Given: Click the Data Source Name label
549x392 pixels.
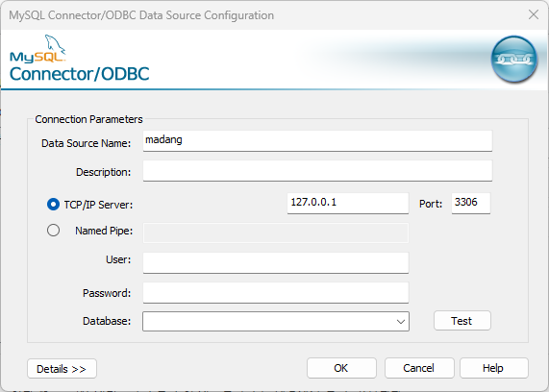Looking at the screenshot, I should (86, 143).
